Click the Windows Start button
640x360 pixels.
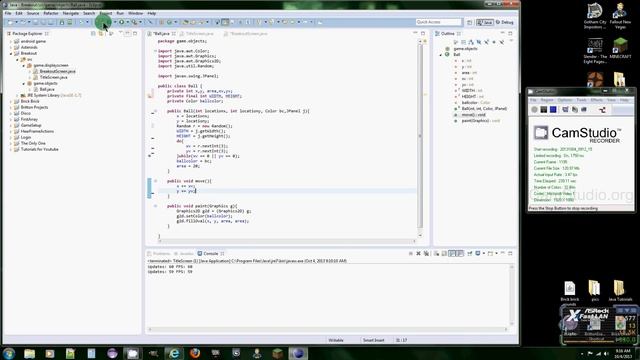(x=9, y=353)
